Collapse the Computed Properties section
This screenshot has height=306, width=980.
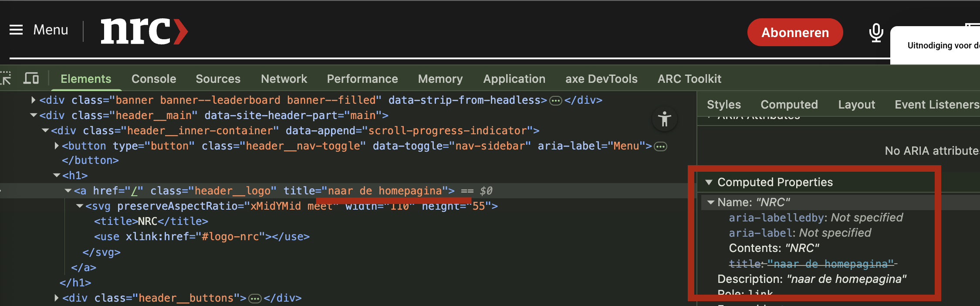pos(709,182)
